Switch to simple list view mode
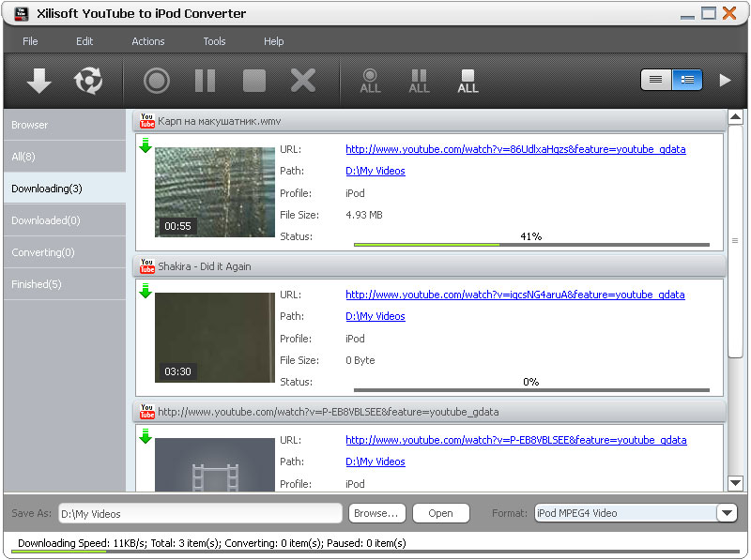The image size is (751, 560). [x=656, y=81]
